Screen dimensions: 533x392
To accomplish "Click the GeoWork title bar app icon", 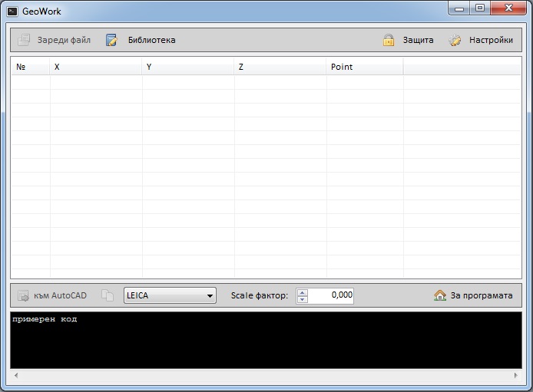I will (x=12, y=12).
